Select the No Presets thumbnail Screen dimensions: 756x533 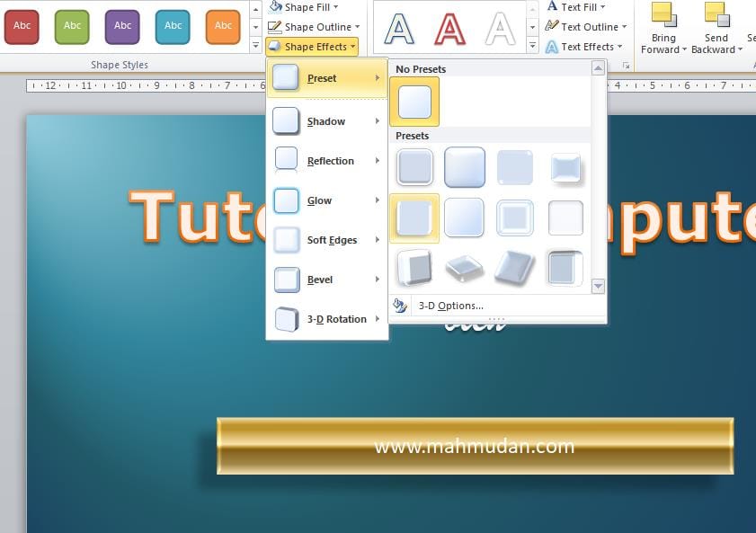pos(414,102)
